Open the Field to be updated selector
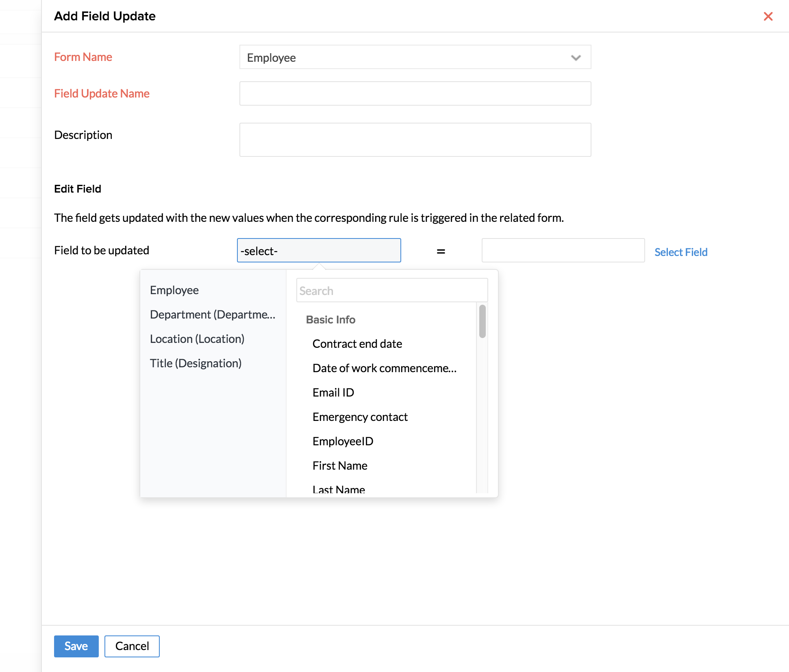The width and height of the screenshot is (789, 672). coord(319,251)
